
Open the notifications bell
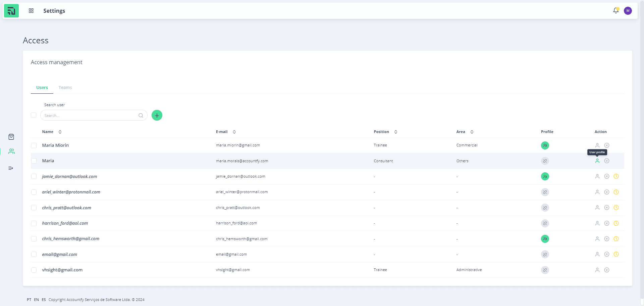coord(616,11)
